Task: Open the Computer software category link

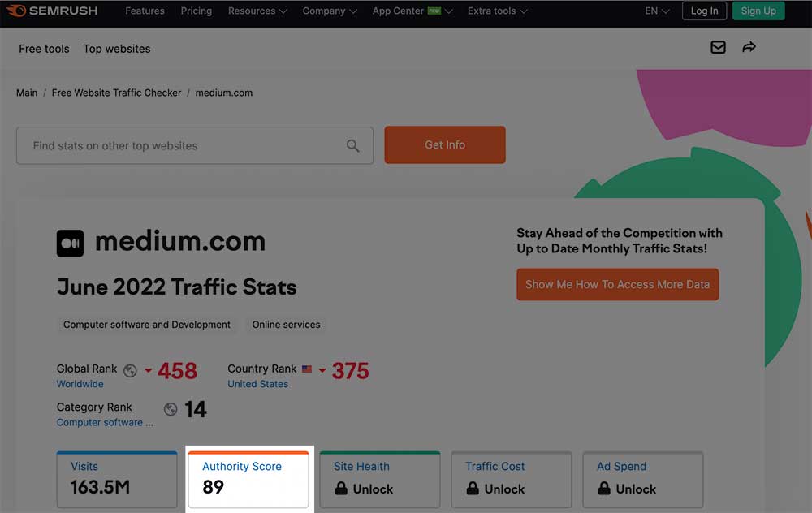Action: (x=105, y=422)
